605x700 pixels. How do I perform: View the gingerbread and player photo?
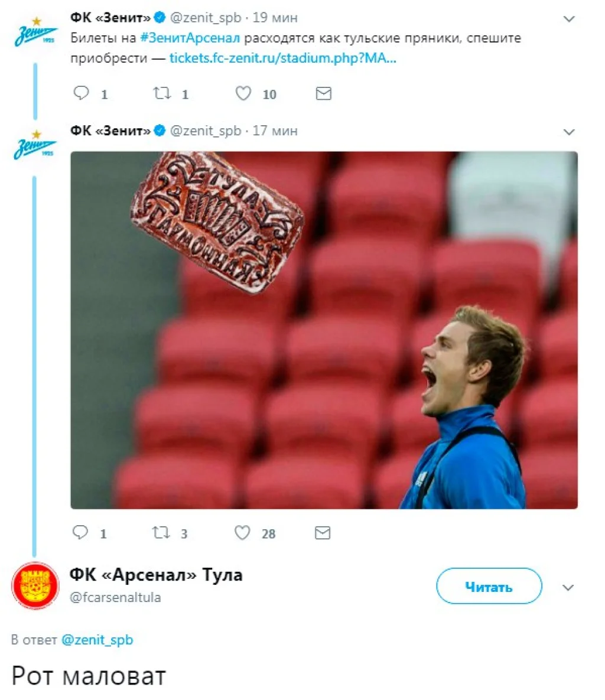tap(324, 330)
